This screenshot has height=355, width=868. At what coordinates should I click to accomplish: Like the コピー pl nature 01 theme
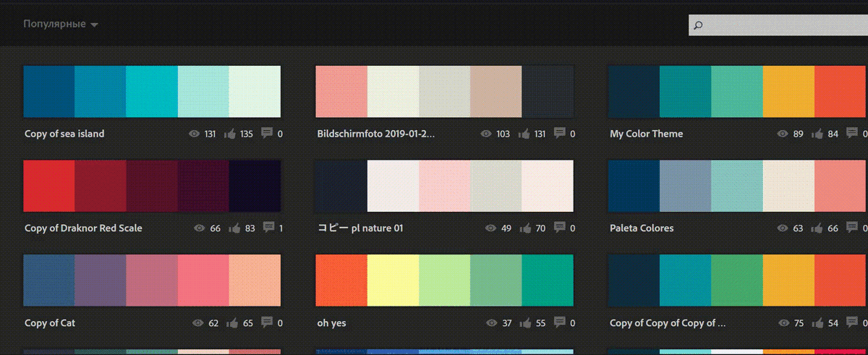(526, 227)
